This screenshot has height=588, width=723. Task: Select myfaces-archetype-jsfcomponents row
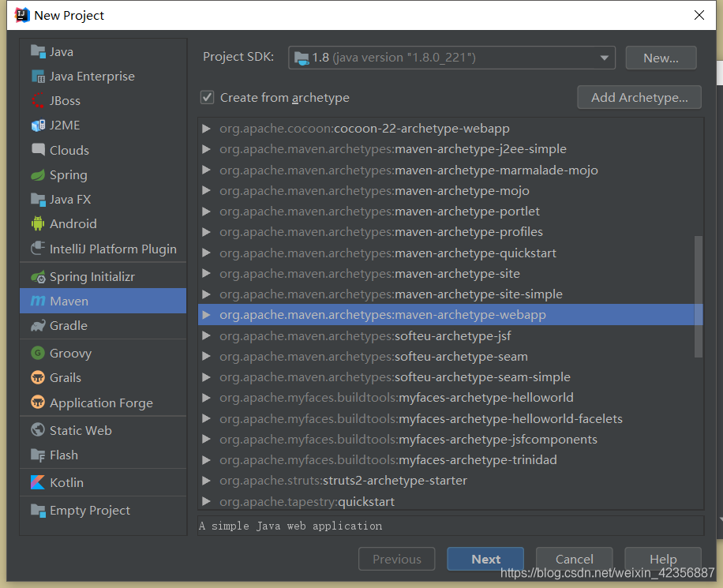click(x=451, y=439)
